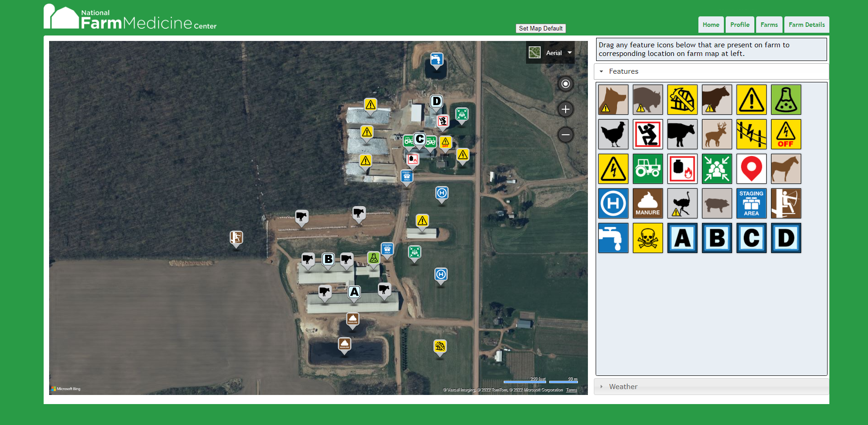Click the MANURE storage feature icon
868x425 pixels.
(x=648, y=203)
